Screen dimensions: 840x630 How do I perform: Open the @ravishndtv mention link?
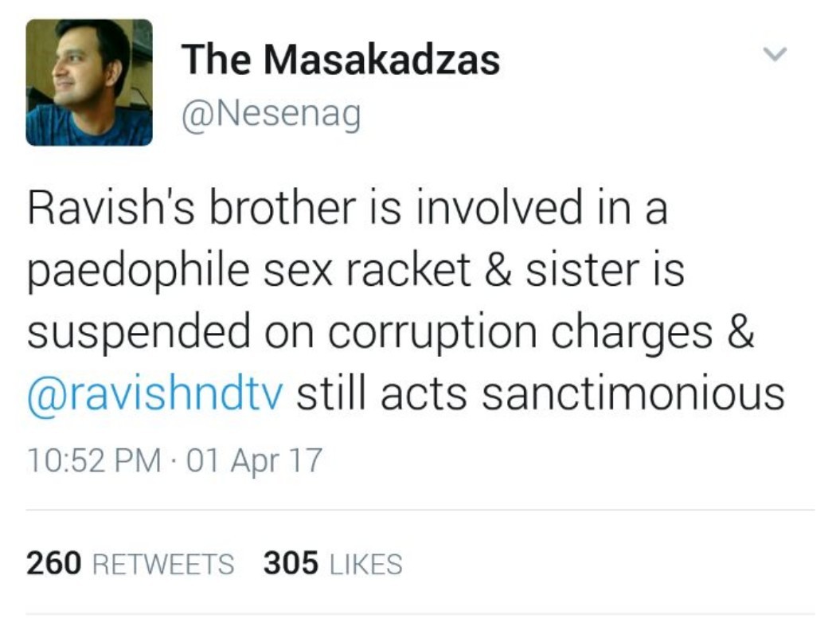coord(155,396)
